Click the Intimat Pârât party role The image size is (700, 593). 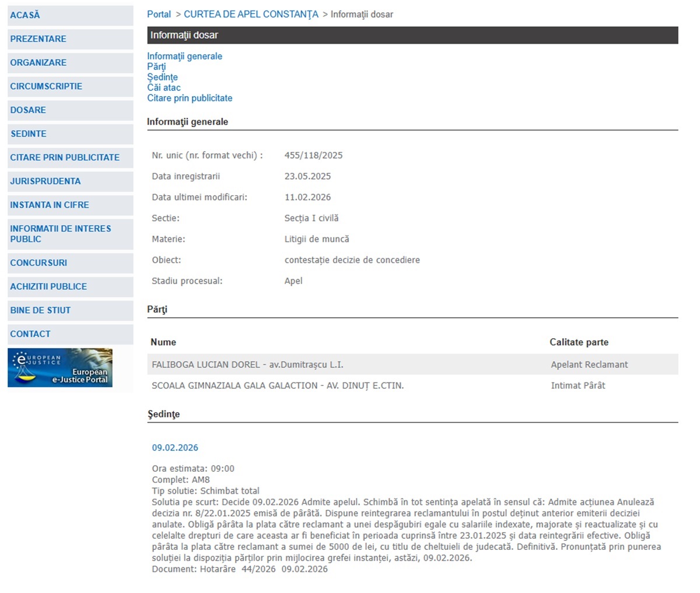(x=578, y=386)
